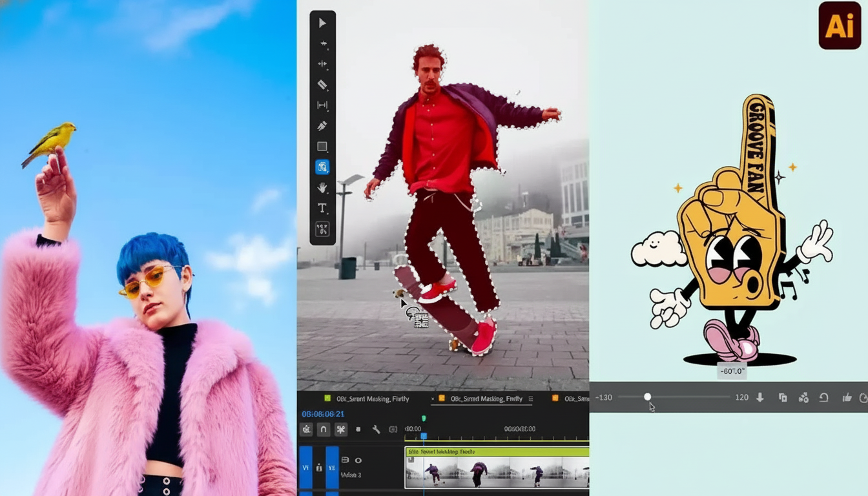The width and height of the screenshot is (868, 496).
Task: Select the Rectangle tool
Action: click(x=323, y=145)
